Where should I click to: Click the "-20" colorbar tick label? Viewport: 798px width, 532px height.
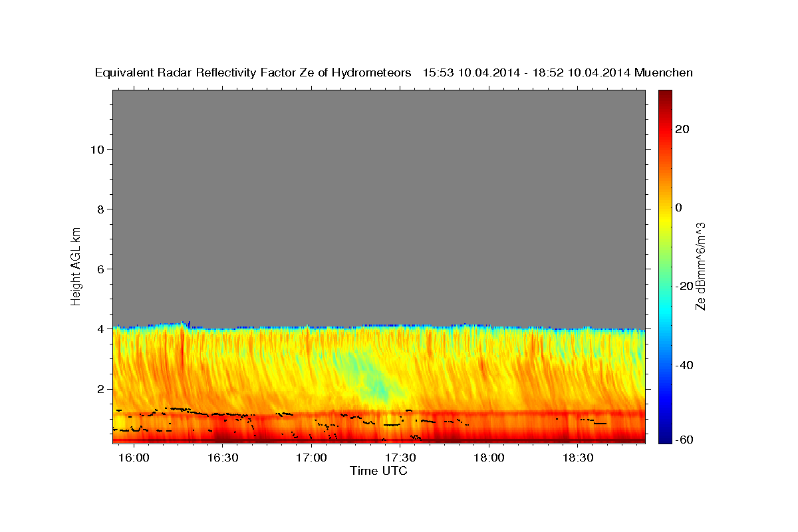point(685,286)
